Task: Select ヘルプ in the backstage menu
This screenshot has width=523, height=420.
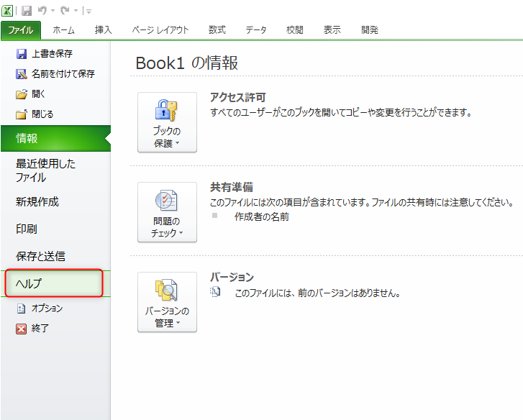Action: [55, 283]
